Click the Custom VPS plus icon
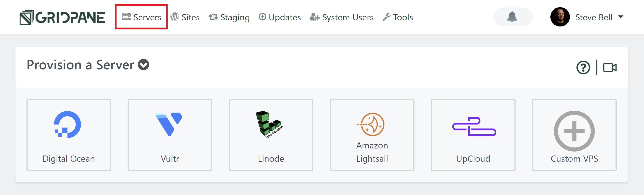The height and width of the screenshot is (195, 644). (x=574, y=131)
